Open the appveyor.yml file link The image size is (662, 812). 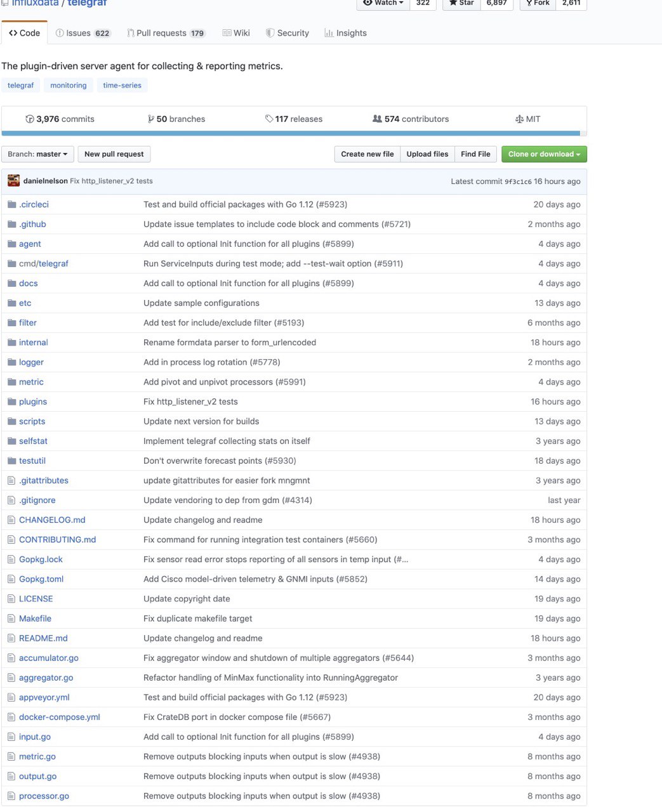(44, 697)
